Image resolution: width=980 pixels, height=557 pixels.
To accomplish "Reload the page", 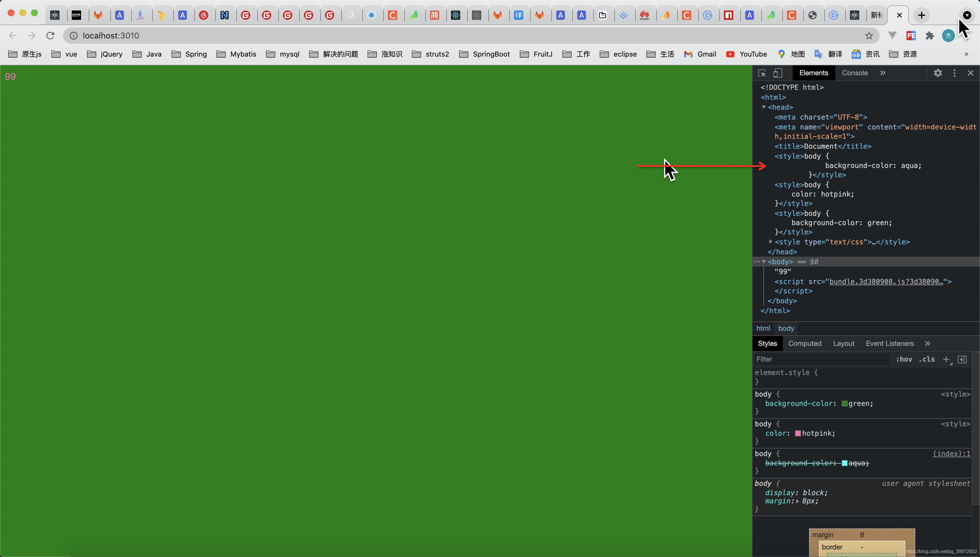I will (50, 36).
